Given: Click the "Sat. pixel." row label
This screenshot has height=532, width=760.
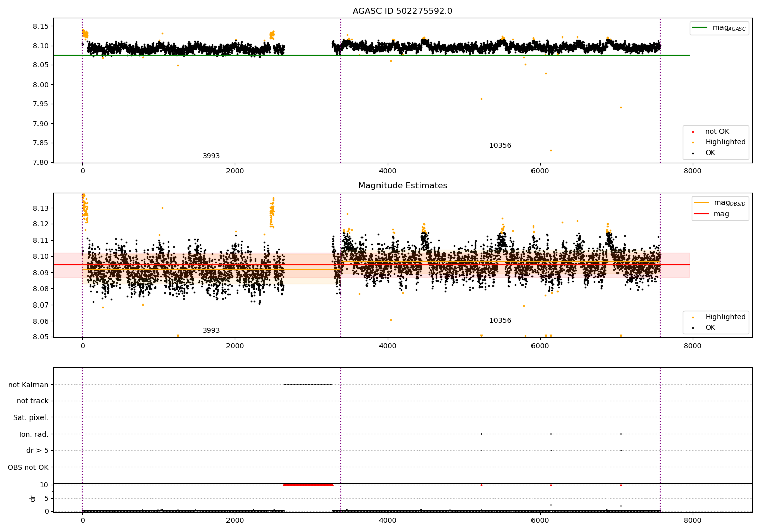Looking at the screenshot, I should 31,418.
